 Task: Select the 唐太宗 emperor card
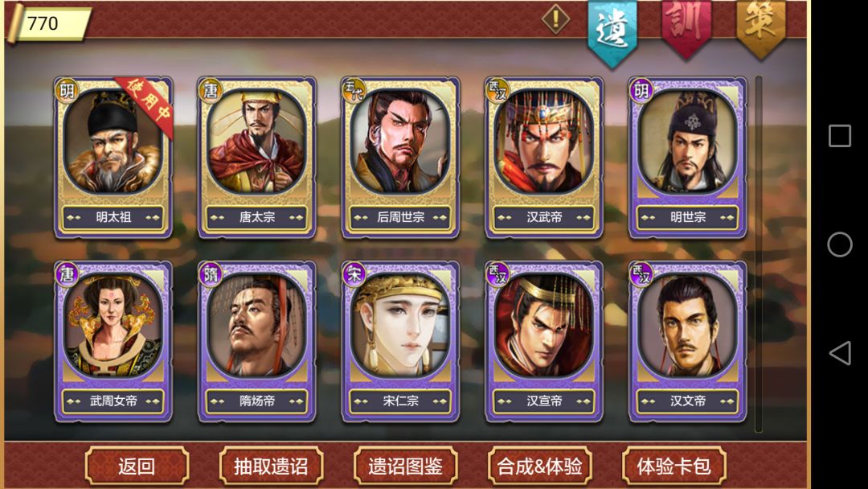tap(257, 158)
